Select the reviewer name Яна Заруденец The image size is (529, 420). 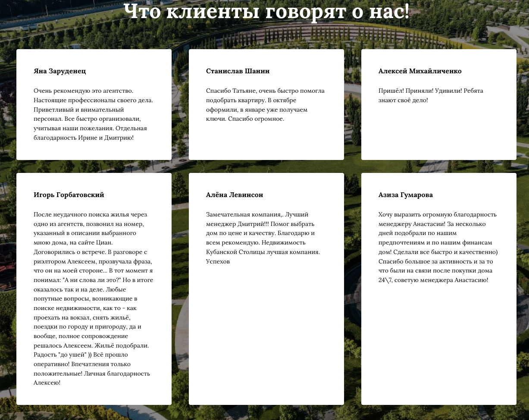coord(60,71)
